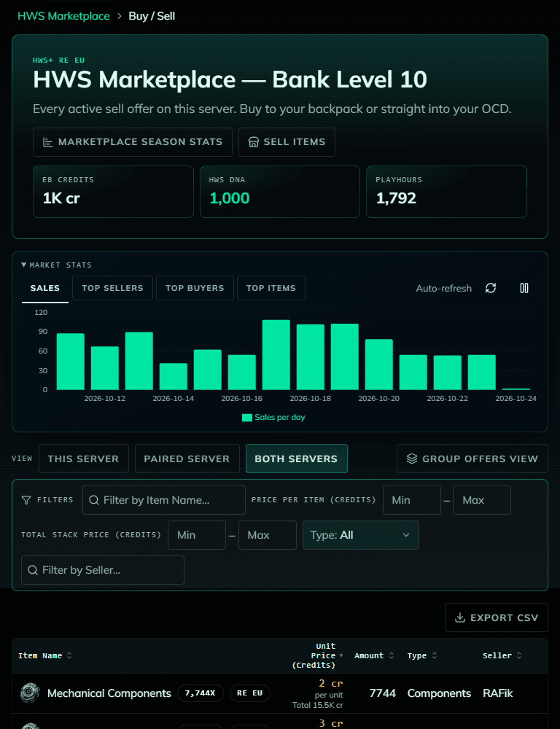
Task: Focus the Filter by Seller field
Action: coord(103,570)
